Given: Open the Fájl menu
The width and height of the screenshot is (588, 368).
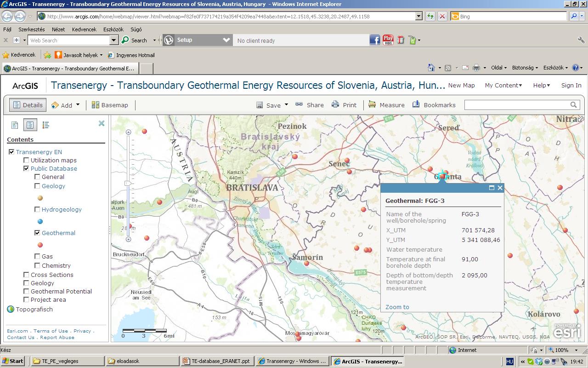Looking at the screenshot, I should coord(7,29).
